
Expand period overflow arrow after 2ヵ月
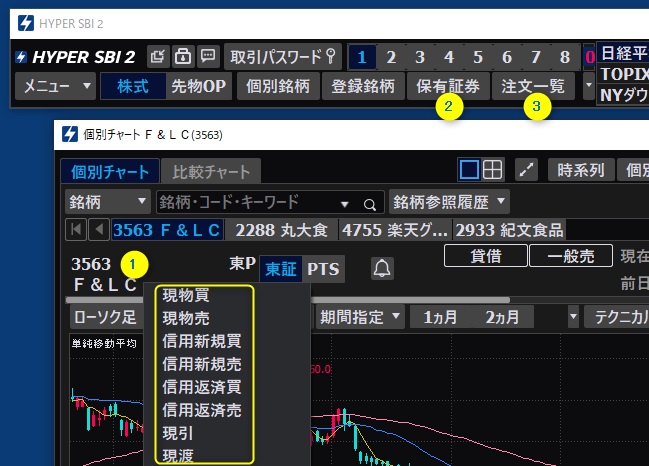point(573,317)
